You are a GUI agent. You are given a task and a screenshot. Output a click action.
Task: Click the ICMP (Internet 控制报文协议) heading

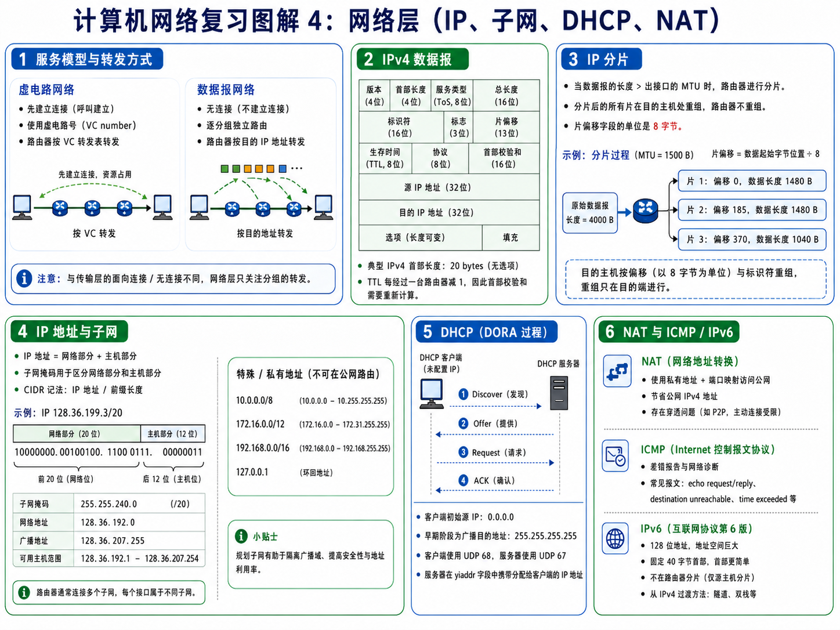[x=708, y=450]
